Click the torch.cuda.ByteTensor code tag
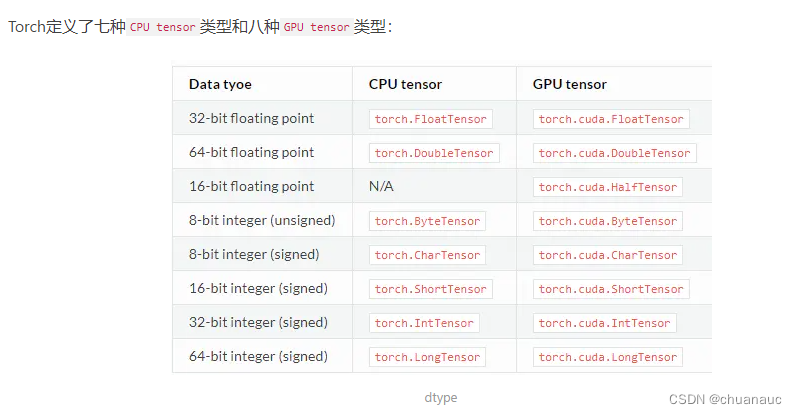797x414 pixels. 608,221
